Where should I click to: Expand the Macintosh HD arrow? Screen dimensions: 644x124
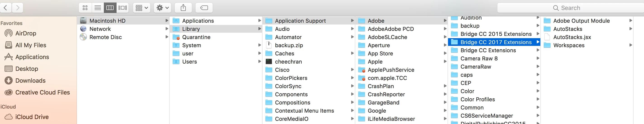[x=167, y=21]
